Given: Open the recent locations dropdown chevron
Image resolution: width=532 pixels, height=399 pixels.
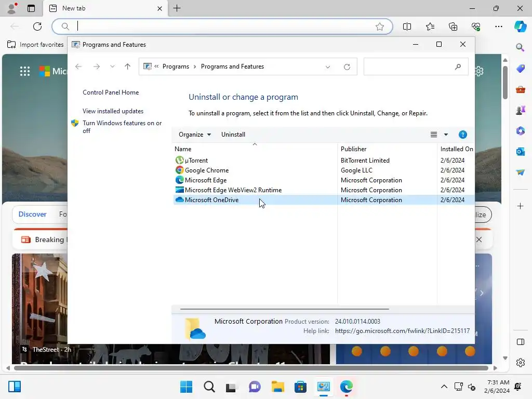Looking at the screenshot, I should click(112, 66).
